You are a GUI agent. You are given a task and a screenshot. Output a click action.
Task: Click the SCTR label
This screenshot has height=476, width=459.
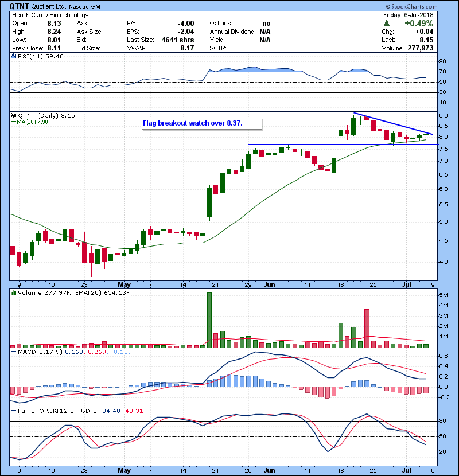[x=218, y=48]
